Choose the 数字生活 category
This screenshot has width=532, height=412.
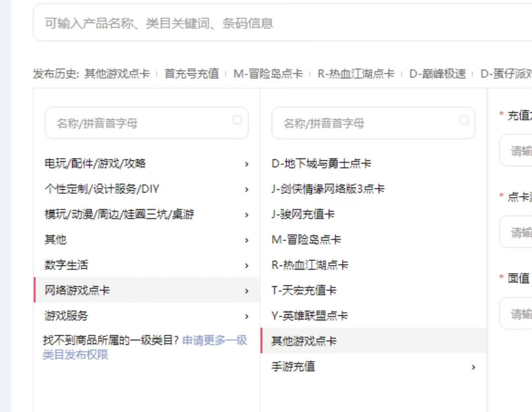pyautogui.click(x=147, y=265)
